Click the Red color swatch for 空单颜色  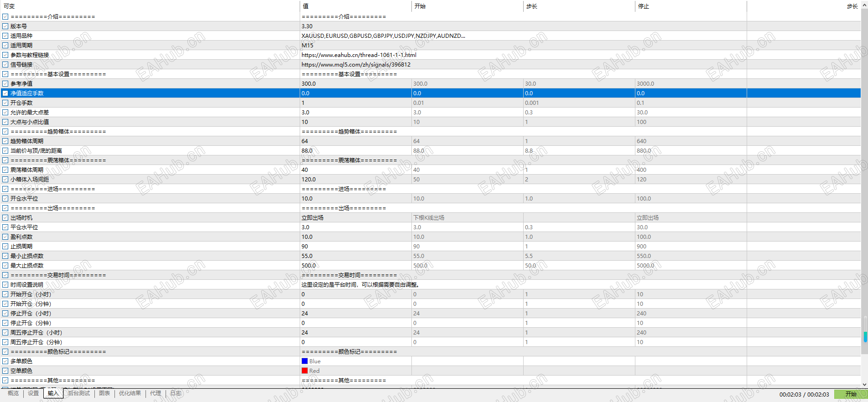coord(305,371)
